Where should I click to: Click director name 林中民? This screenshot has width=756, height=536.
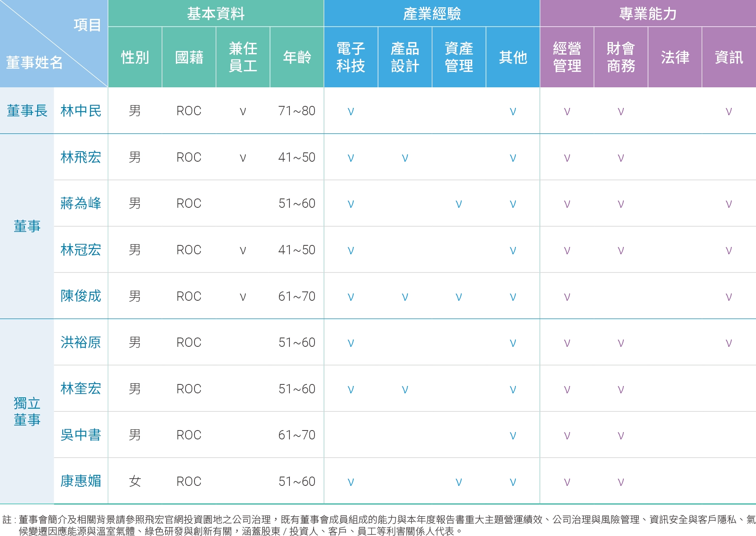click(x=81, y=111)
